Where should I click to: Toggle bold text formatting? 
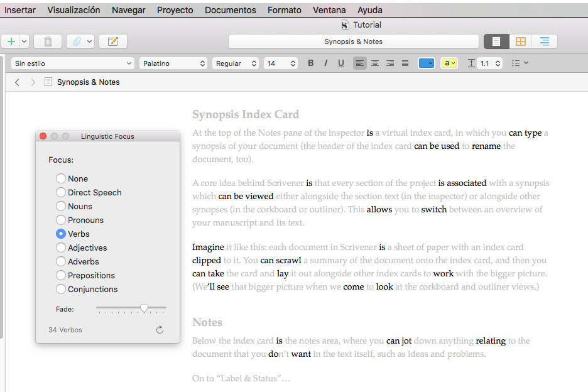pos(310,63)
